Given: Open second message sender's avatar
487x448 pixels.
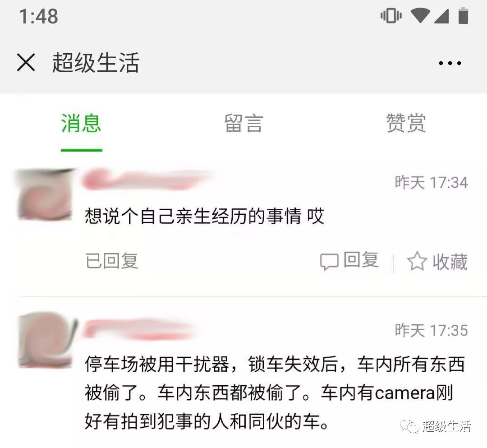Looking at the screenshot, I should tap(46, 341).
